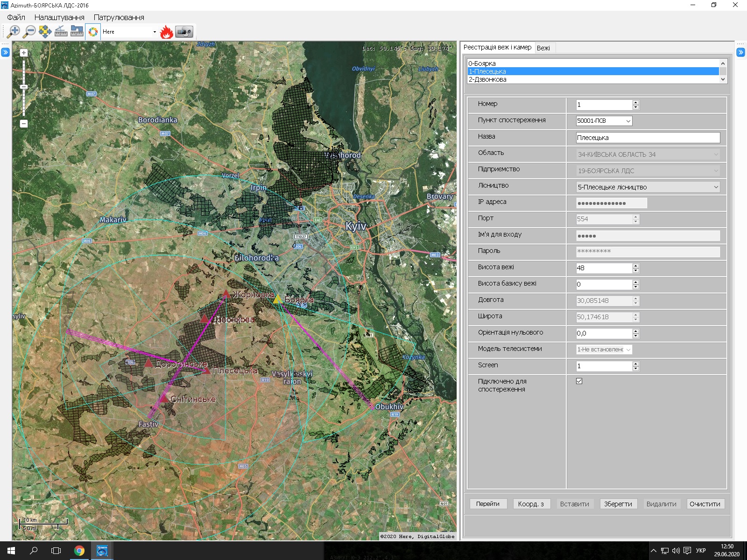Switch to the Вежі tab

click(543, 48)
